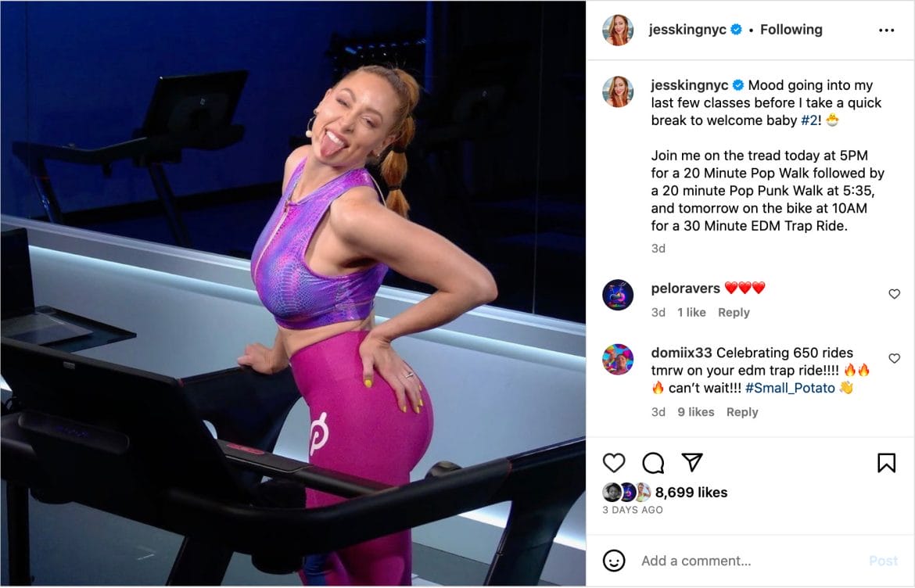
Task: Click the verified badge next to header username
Action: click(x=737, y=29)
